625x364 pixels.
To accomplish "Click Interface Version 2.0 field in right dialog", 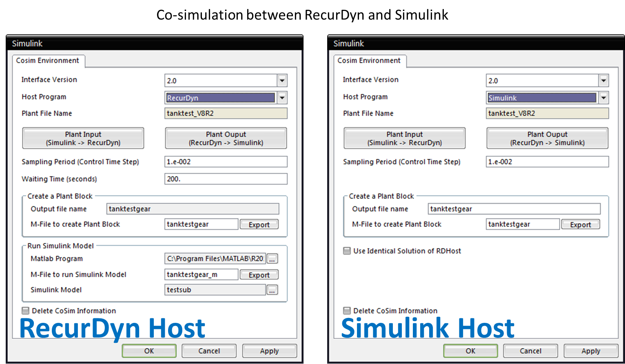I will click(x=543, y=81).
